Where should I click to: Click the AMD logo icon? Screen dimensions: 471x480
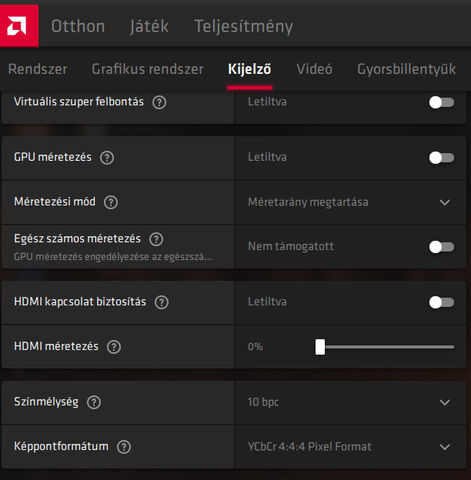pyautogui.click(x=17, y=26)
